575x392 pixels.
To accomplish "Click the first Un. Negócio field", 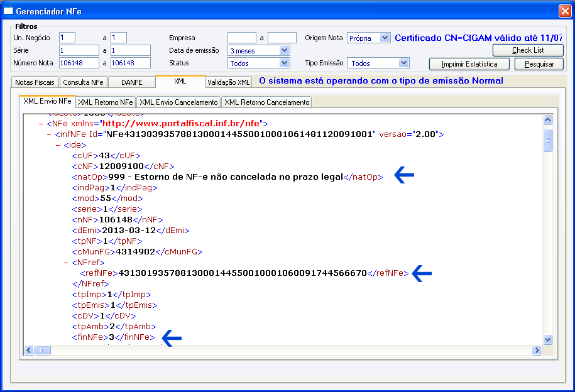I will coord(67,38).
